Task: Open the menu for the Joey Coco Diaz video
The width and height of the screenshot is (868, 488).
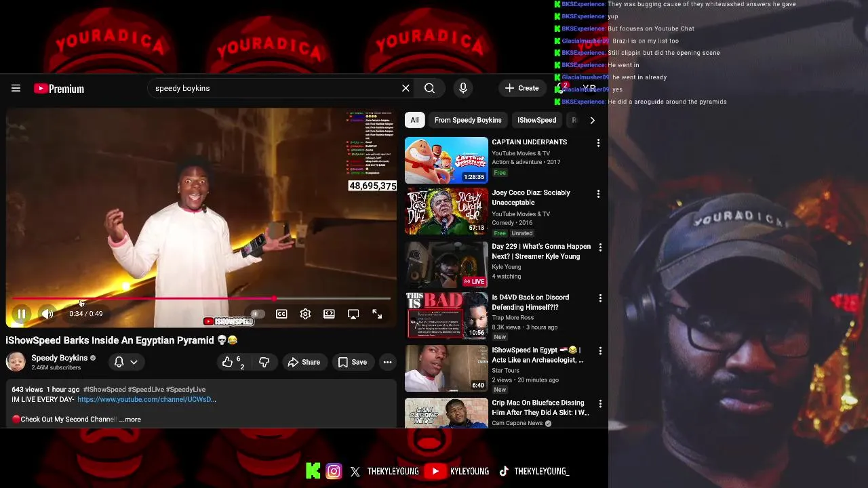Action: [x=598, y=194]
